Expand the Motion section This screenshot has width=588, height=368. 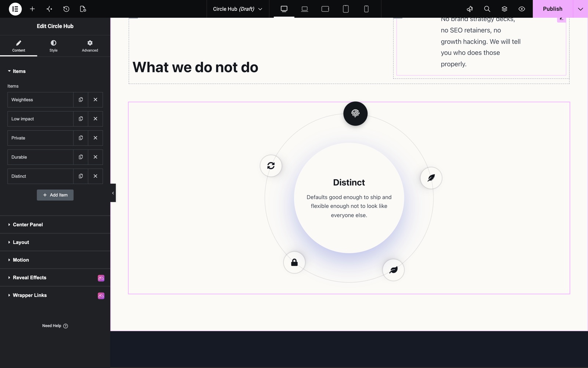[x=55, y=260]
